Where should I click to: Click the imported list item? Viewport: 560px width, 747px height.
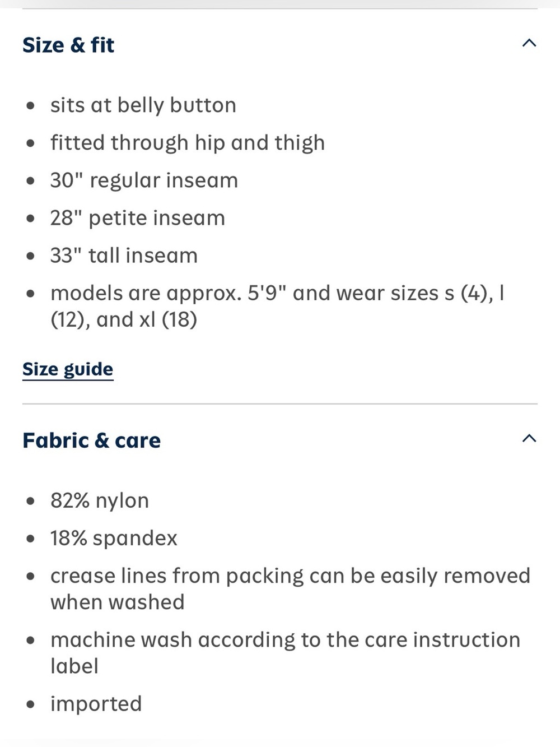point(96,704)
